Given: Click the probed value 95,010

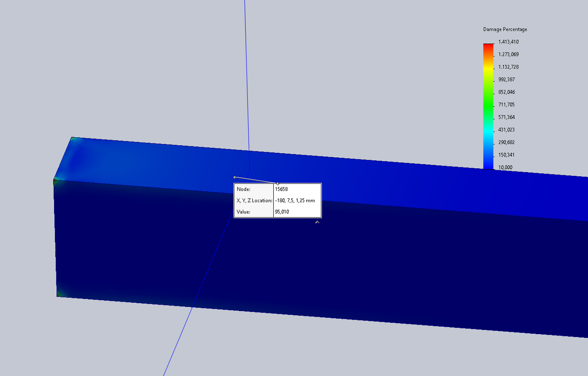Looking at the screenshot, I should tap(282, 212).
